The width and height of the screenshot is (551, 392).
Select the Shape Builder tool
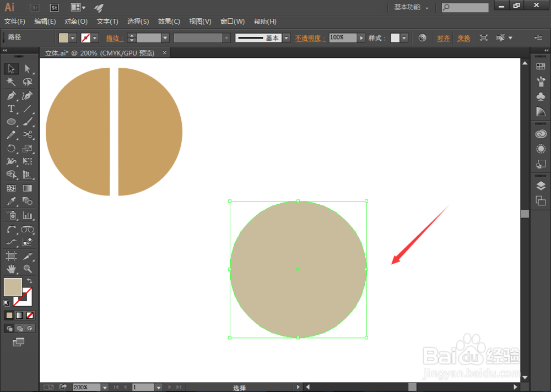tap(11, 175)
